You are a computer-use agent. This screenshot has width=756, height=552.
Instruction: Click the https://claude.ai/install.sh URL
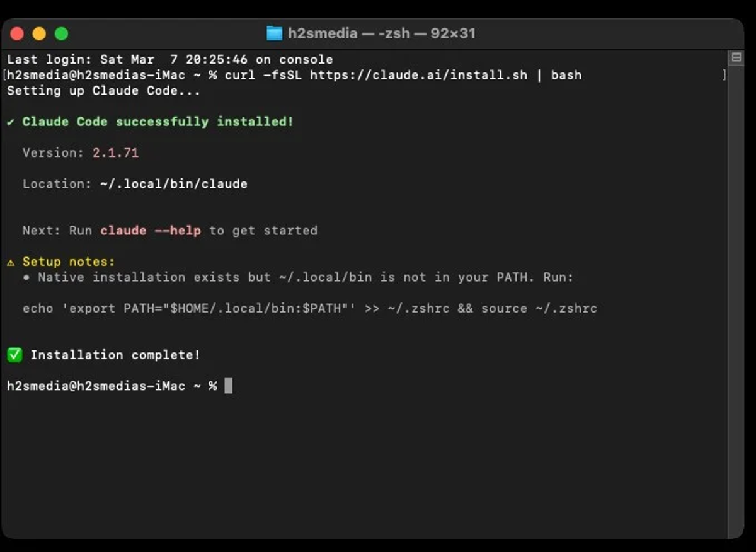[418, 75]
